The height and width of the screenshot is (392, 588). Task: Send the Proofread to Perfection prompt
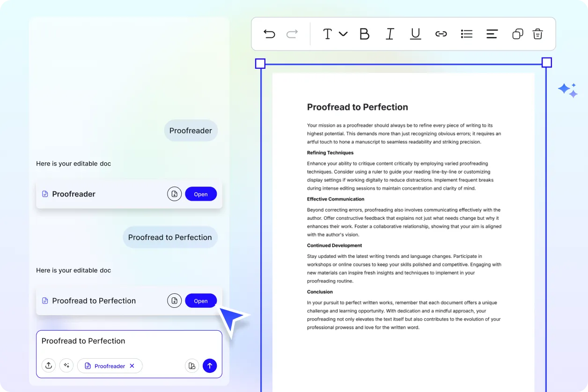tap(210, 365)
